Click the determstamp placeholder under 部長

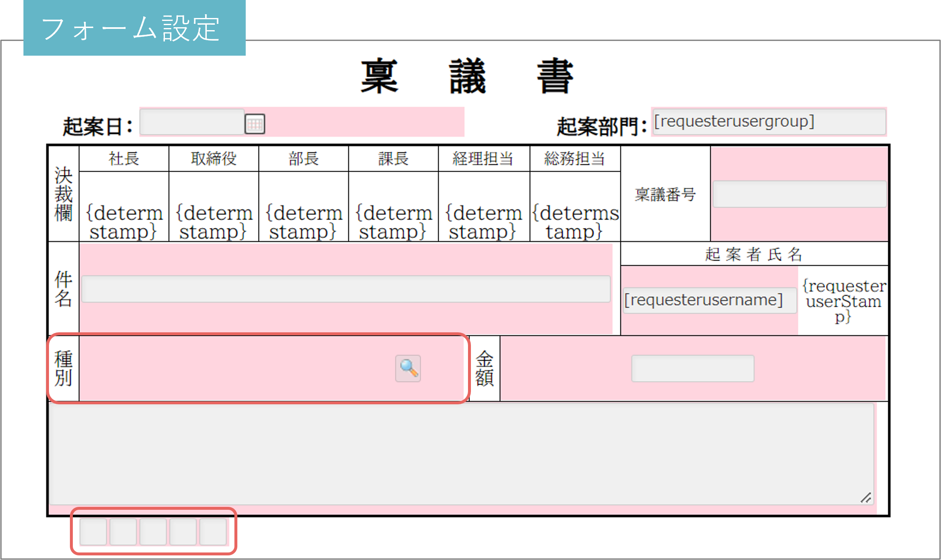pos(304,222)
